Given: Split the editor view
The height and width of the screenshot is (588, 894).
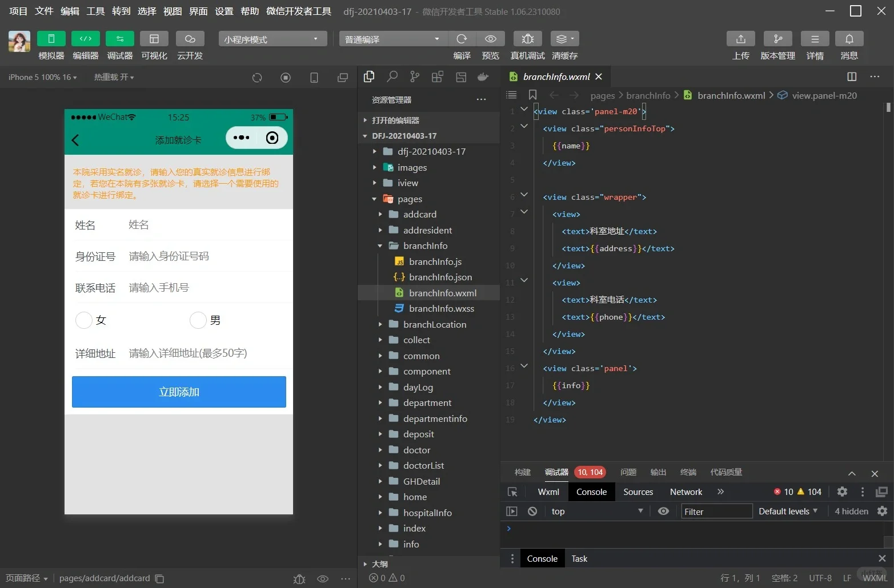Looking at the screenshot, I should coord(852,76).
